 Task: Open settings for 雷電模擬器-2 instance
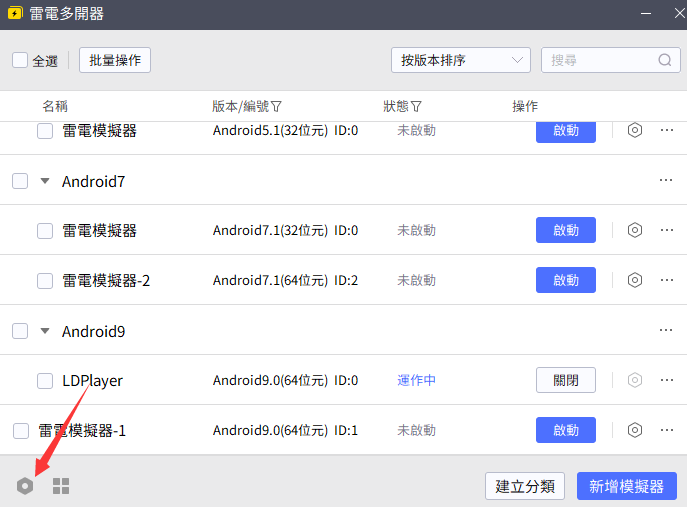pyautogui.click(x=634, y=280)
